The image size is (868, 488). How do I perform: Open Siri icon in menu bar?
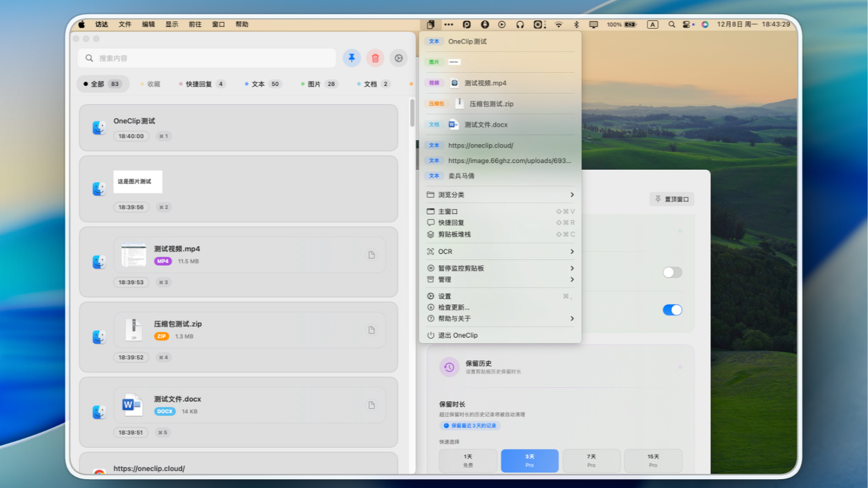705,24
